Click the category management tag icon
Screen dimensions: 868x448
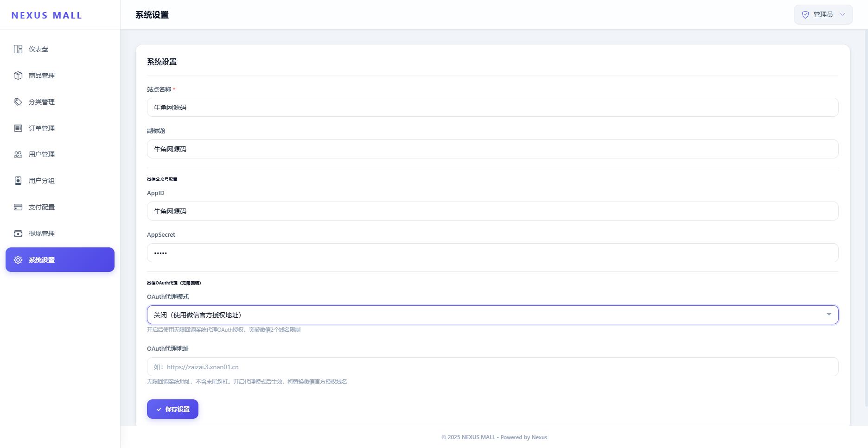[18, 102]
